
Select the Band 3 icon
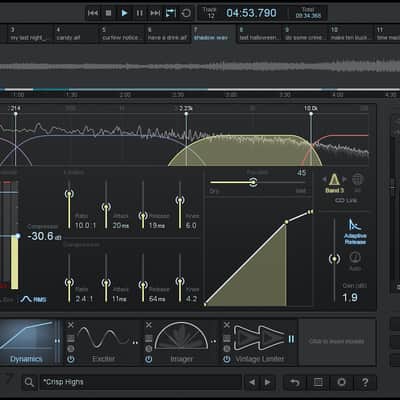(334, 183)
